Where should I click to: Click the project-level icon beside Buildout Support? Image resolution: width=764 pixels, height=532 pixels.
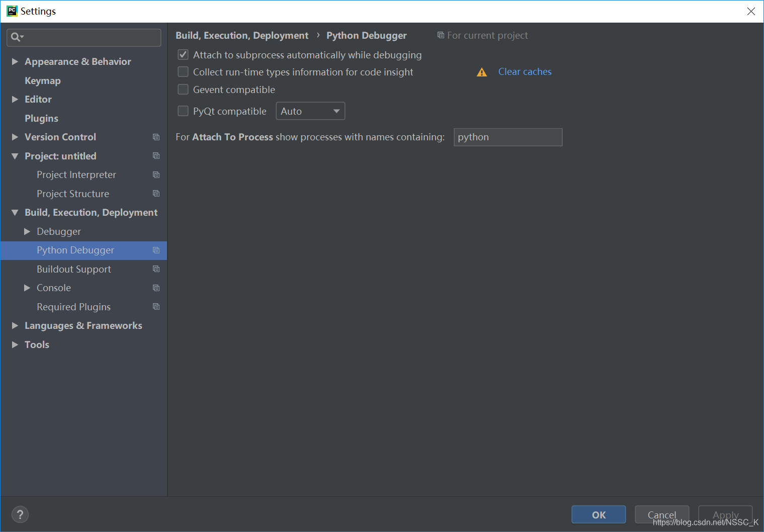tap(156, 269)
